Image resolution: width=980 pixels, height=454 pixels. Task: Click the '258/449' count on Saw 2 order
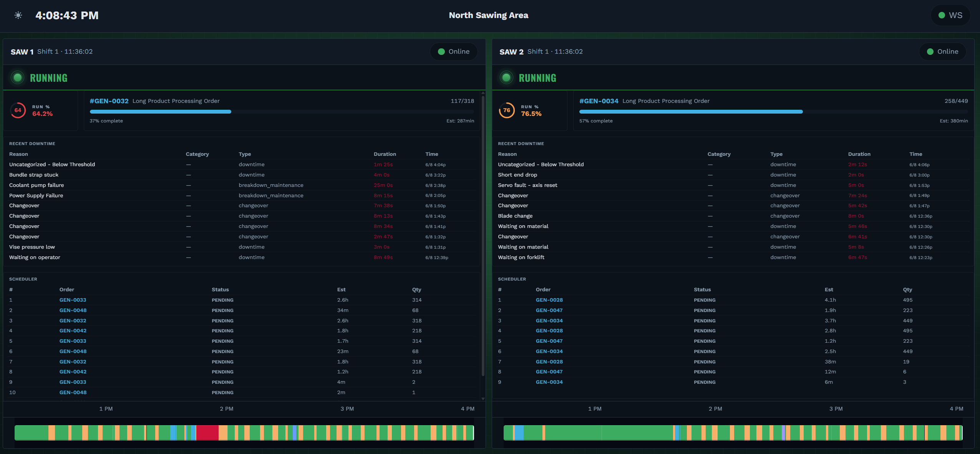[x=956, y=101]
